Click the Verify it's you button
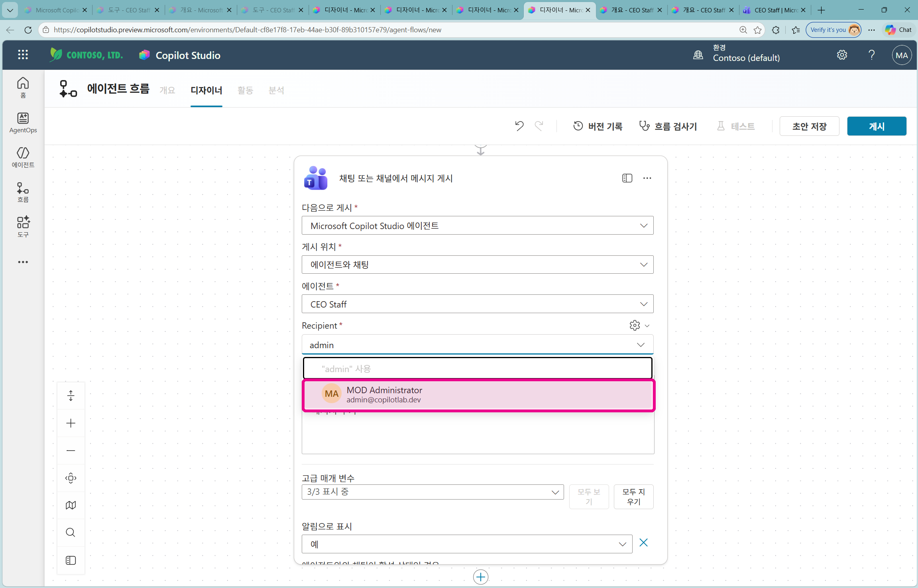 tap(833, 30)
